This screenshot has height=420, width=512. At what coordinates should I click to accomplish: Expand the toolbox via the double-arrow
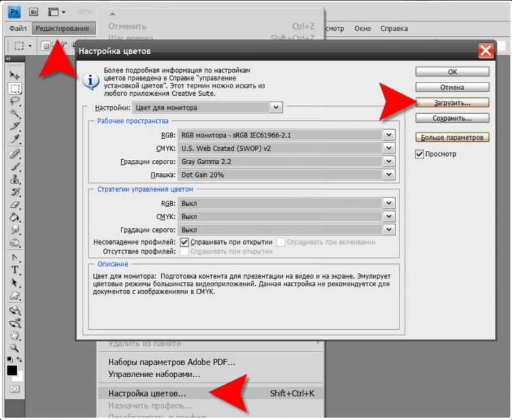(8, 59)
